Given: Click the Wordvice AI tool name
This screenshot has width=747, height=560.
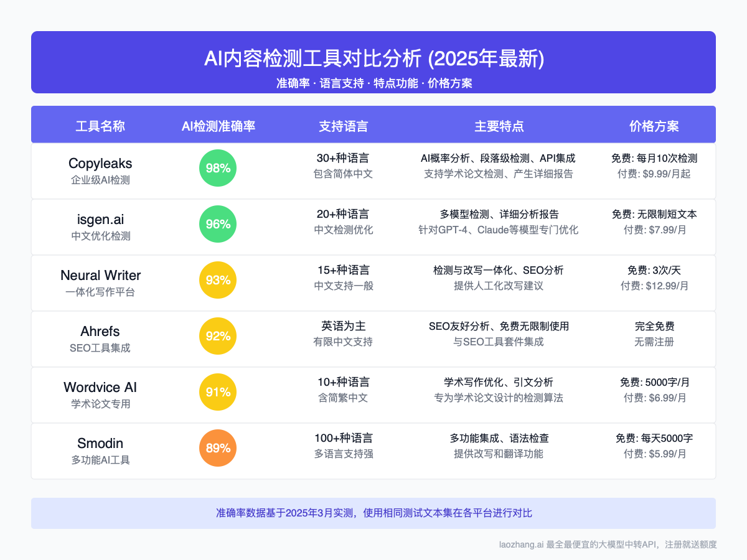Looking at the screenshot, I should pos(100,387).
